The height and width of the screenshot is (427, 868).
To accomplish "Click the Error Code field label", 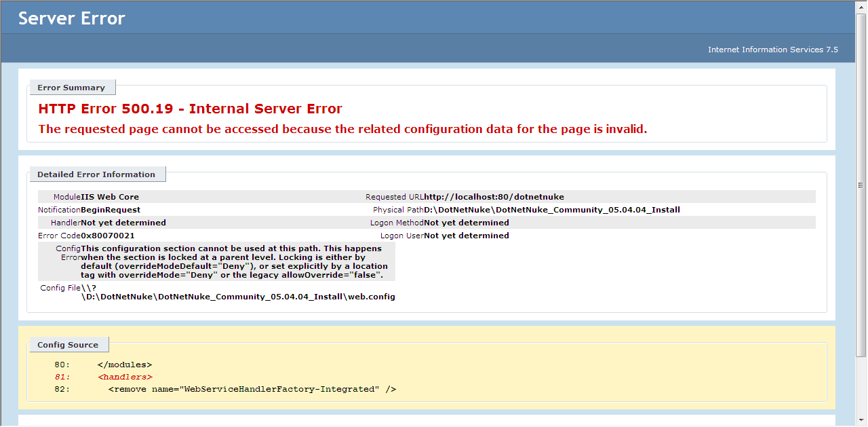I will [60, 236].
